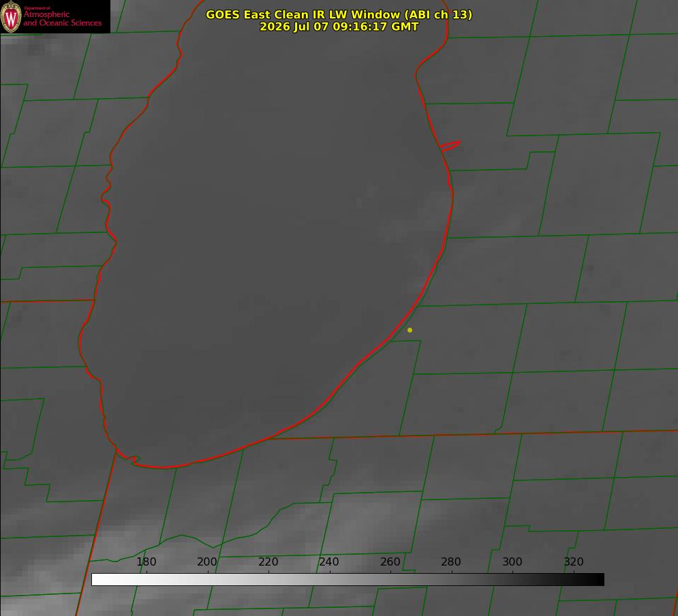Click the 280 label on the colorbar
The height and width of the screenshot is (616, 678).
pos(451,561)
